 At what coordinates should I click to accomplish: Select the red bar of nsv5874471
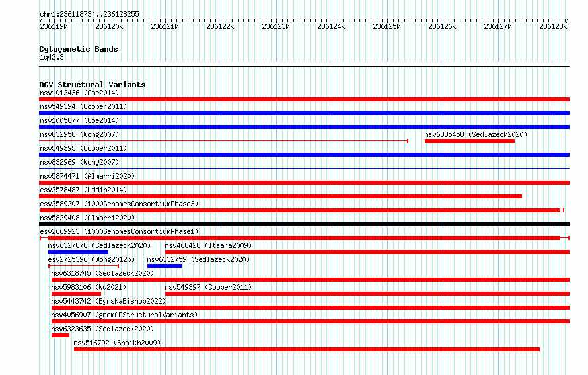(304, 183)
